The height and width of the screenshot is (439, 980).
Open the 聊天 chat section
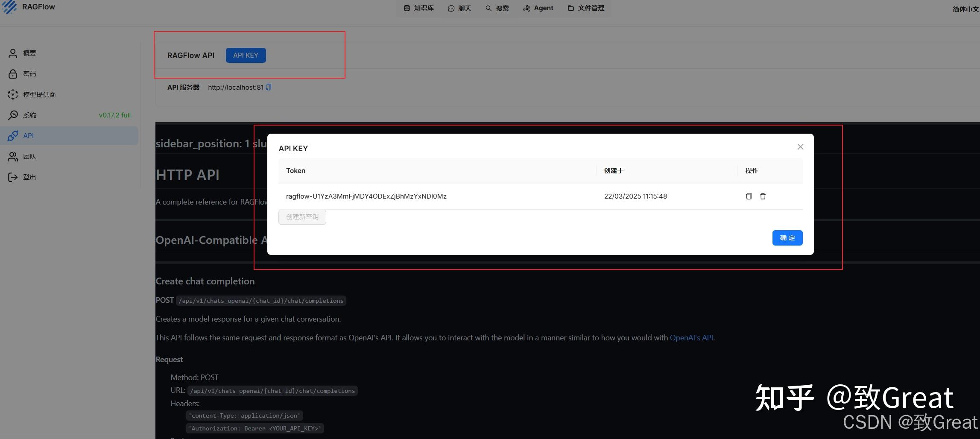point(459,8)
